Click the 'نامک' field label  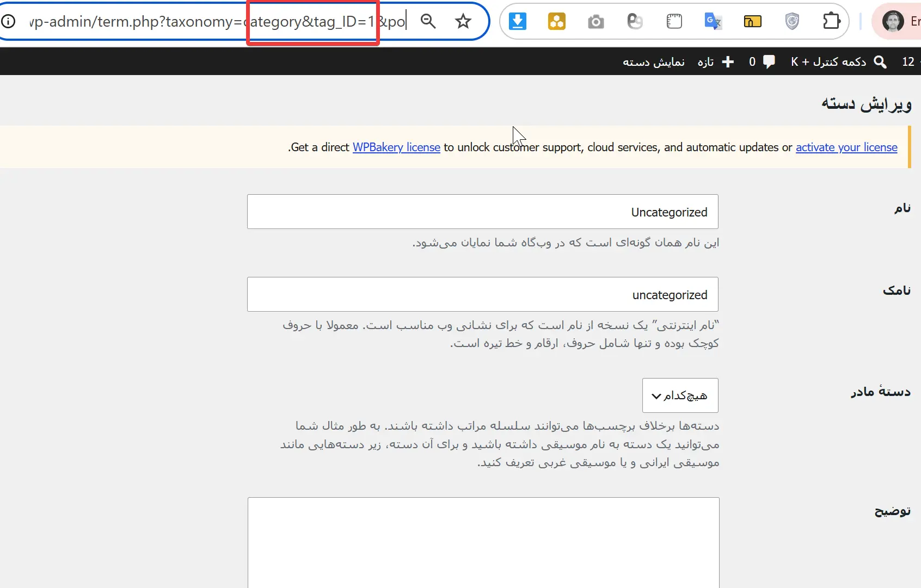coord(897,290)
